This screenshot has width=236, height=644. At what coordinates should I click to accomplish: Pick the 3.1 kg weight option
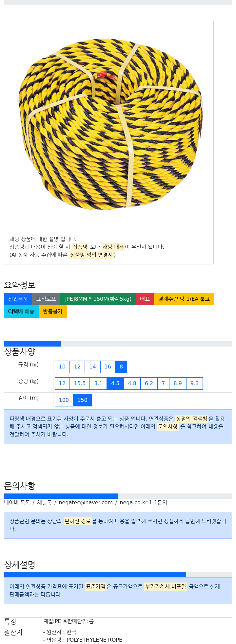pos(98,384)
